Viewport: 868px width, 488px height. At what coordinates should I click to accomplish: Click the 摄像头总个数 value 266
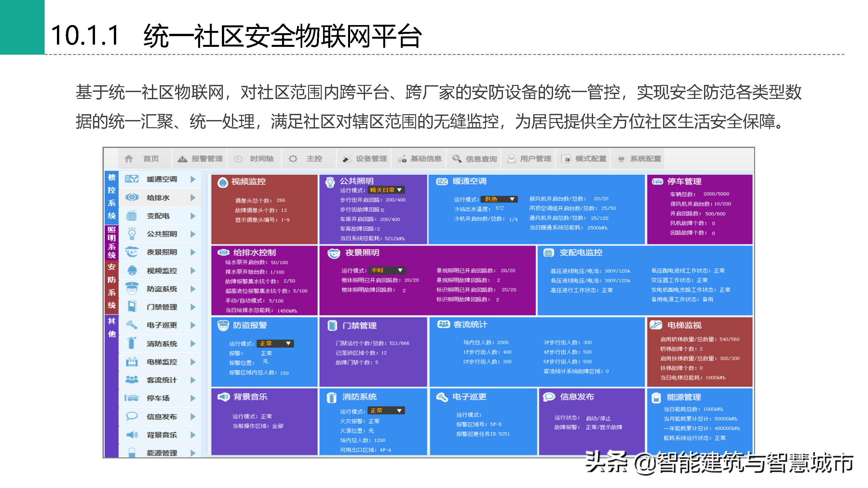pos(281,200)
